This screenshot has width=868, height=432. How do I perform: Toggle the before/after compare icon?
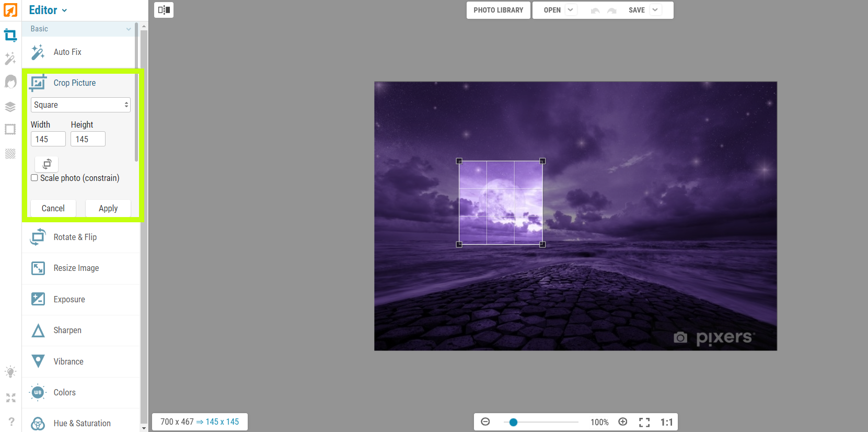(x=164, y=10)
